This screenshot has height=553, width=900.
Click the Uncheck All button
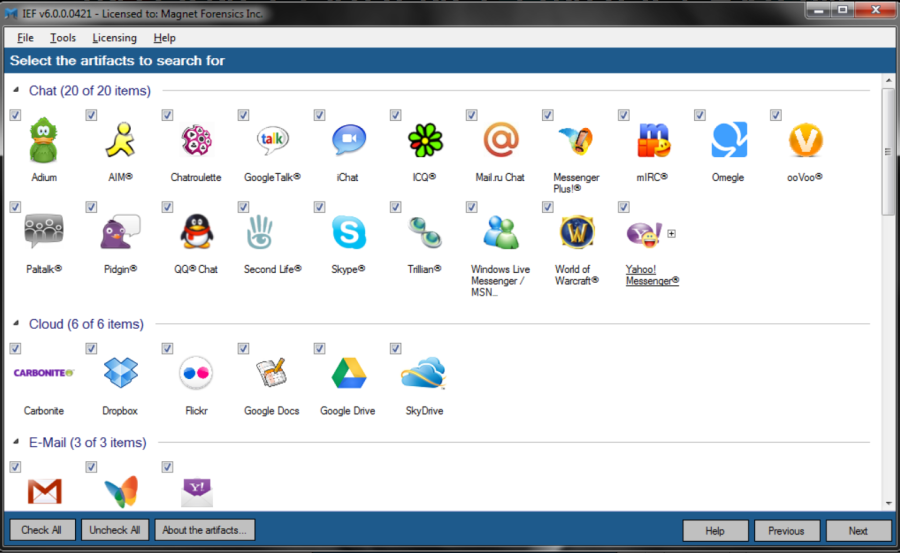(114, 530)
